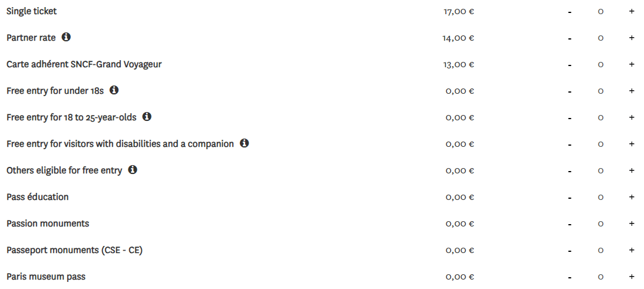
Task: Show info for Free entry for under 18s
Action: (x=114, y=90)
